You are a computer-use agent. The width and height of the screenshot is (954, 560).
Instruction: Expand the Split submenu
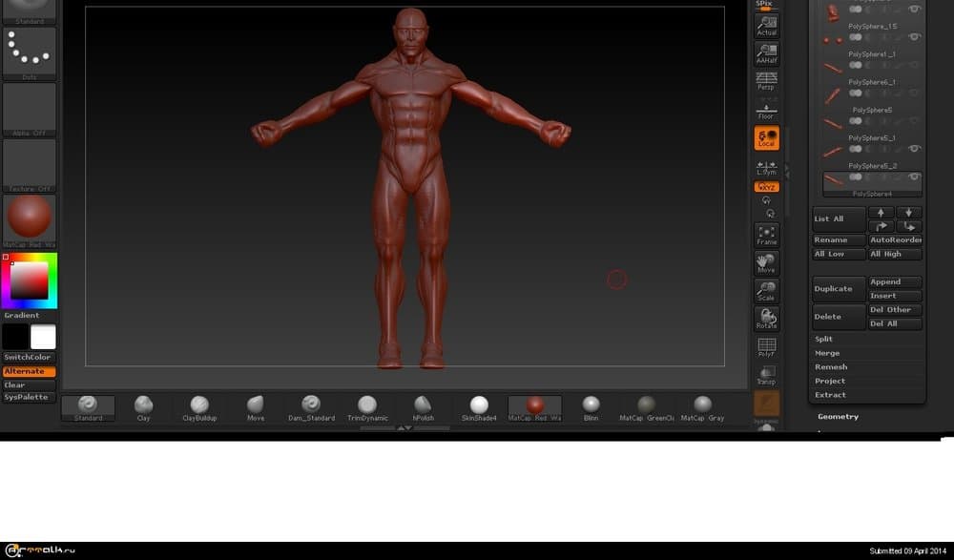coord(824,339)
